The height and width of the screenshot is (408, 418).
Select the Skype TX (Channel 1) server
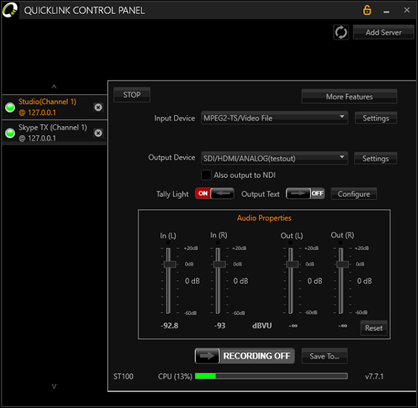click(x=54, y=133)
